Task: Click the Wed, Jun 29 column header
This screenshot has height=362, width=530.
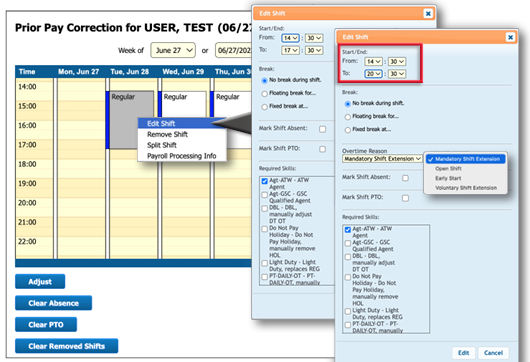Action: coord(183,72)
